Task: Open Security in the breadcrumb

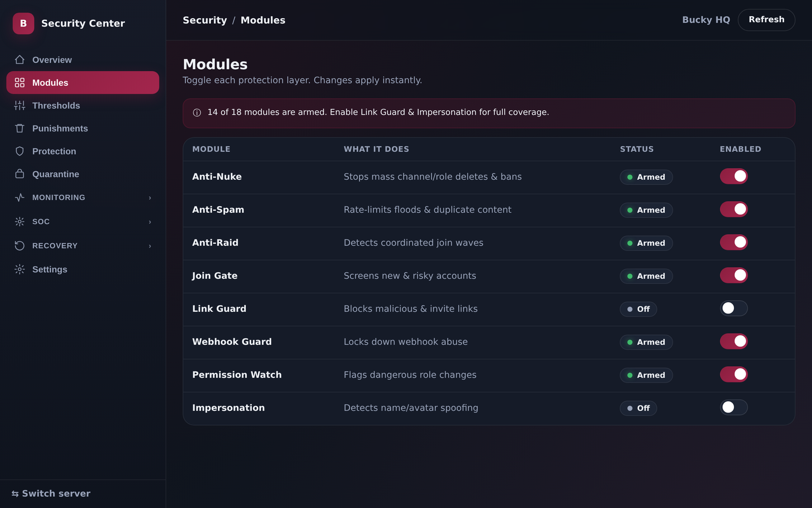Action: point(205,20)
